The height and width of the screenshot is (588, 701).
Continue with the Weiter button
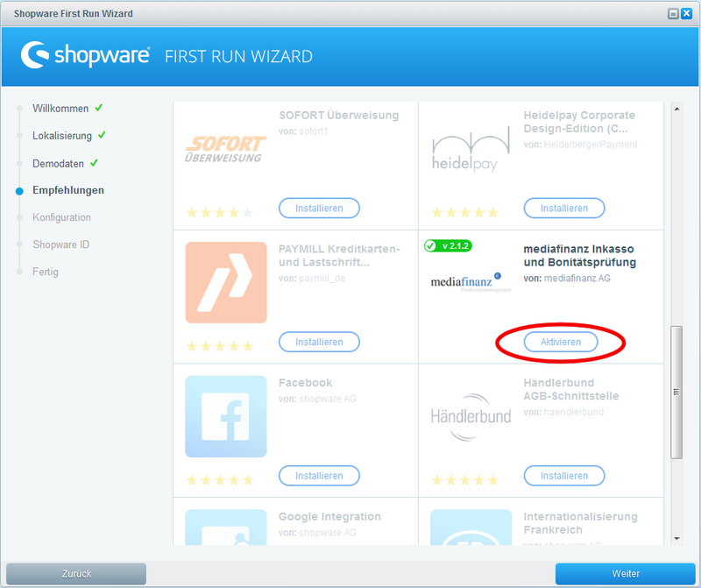tap(626, 574)
